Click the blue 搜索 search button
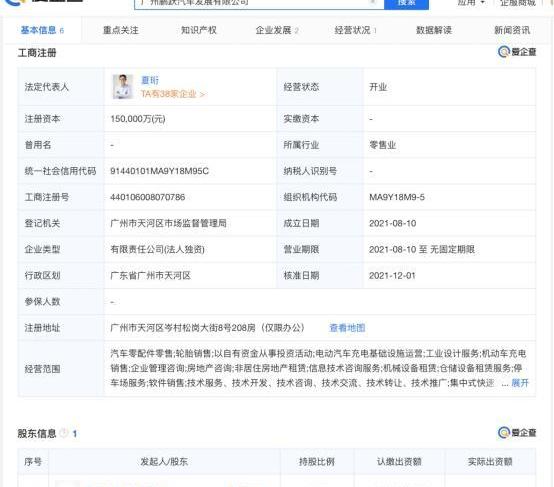 (406, 4)
